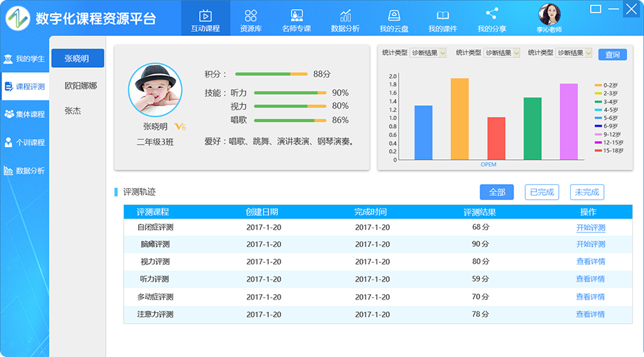This screenshot has height=357, width=644.
Task: Click the 名师专课 top navigation icon
Action: 296,16
